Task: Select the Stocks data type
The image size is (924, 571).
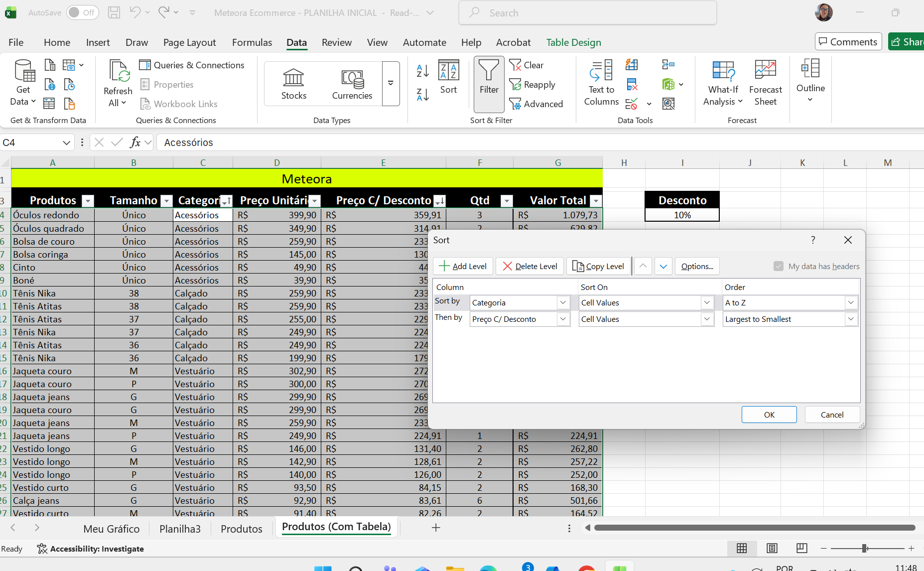Action: (x=294, y=84)
